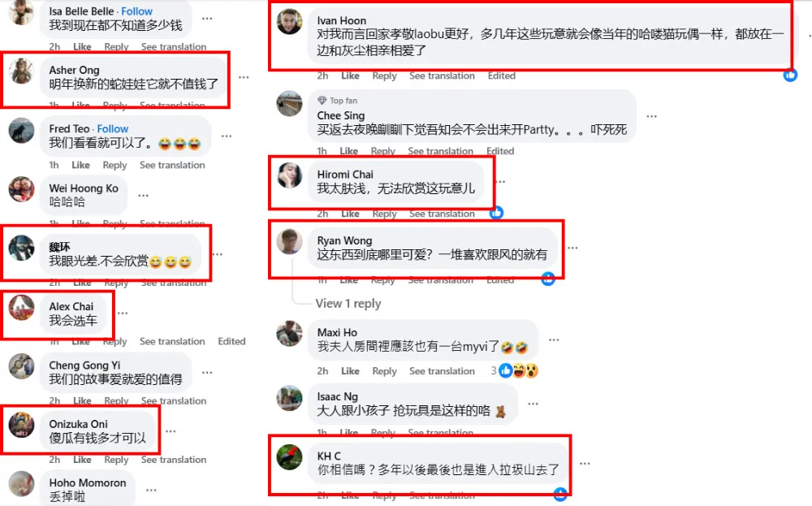View Edited history on Alex Chai's comment
This screenshot has height=506, width=812.
[231, 341]
